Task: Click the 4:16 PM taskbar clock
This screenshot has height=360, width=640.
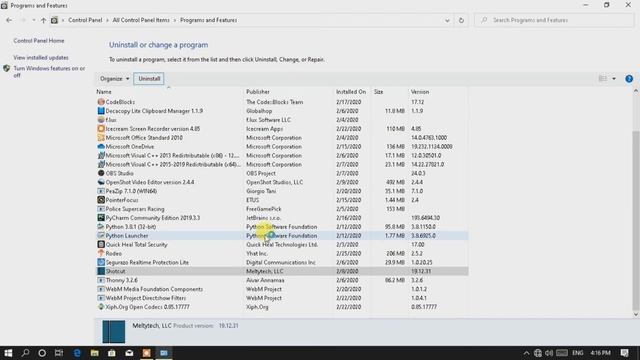Action: 600,353
